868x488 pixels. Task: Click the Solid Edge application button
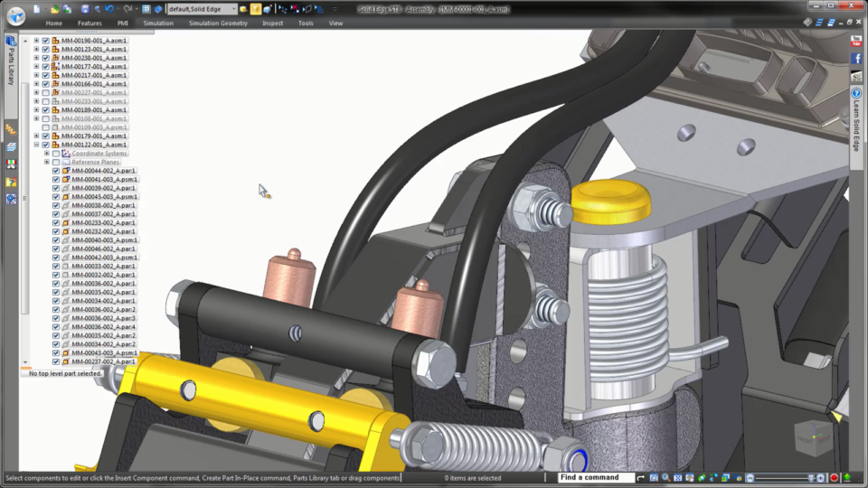pyautogui.click(x=15, y=15)
